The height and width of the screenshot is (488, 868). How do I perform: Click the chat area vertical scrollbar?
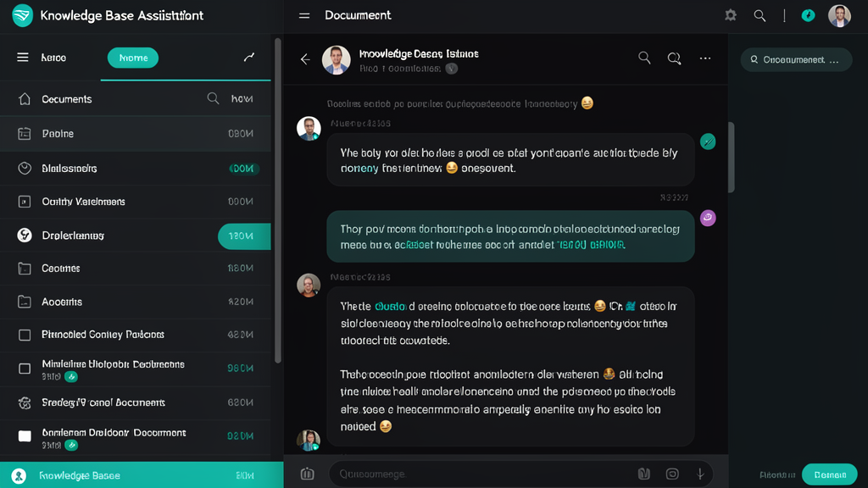point(732,157)
